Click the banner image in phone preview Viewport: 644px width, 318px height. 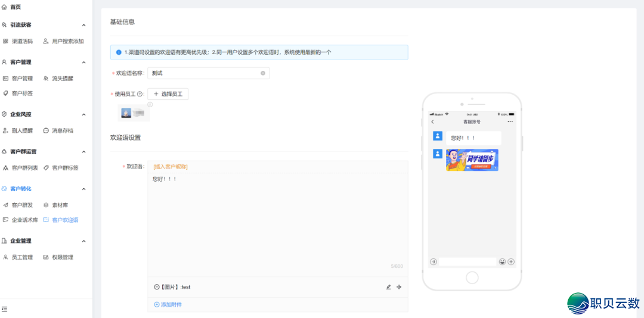pos(472,160)
